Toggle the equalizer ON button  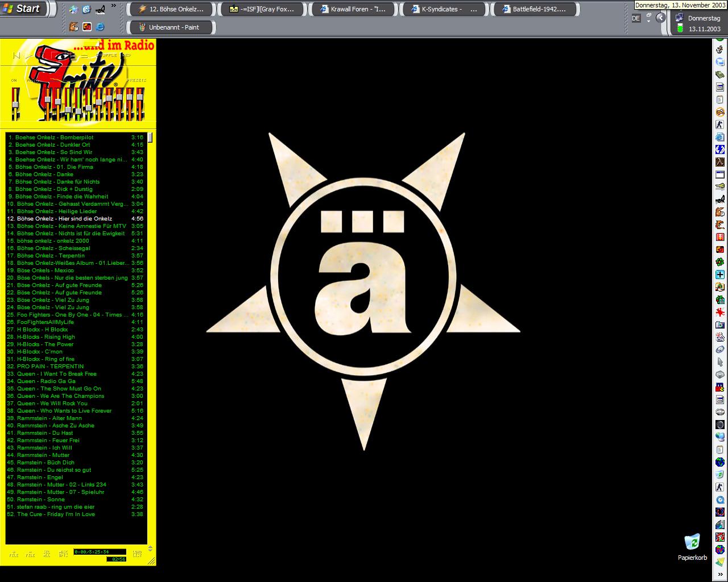[14, 80]
